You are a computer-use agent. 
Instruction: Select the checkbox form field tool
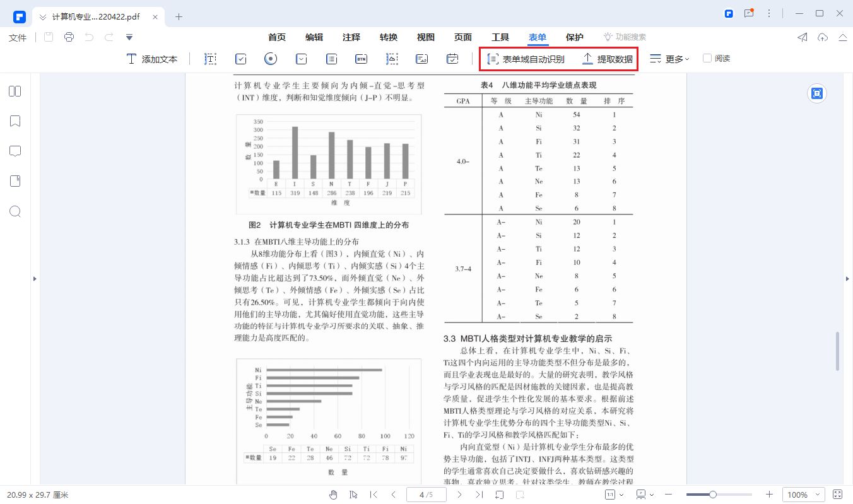click(x=240, y=58)
